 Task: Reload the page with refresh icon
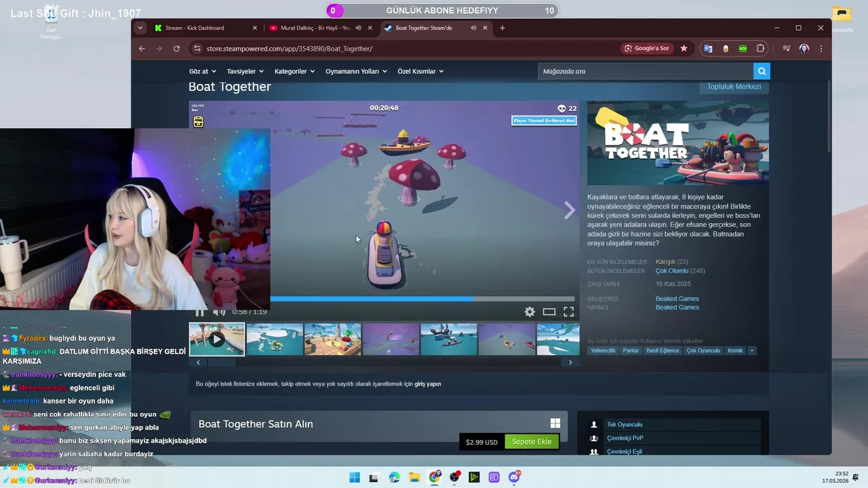(x=176, y=49)
